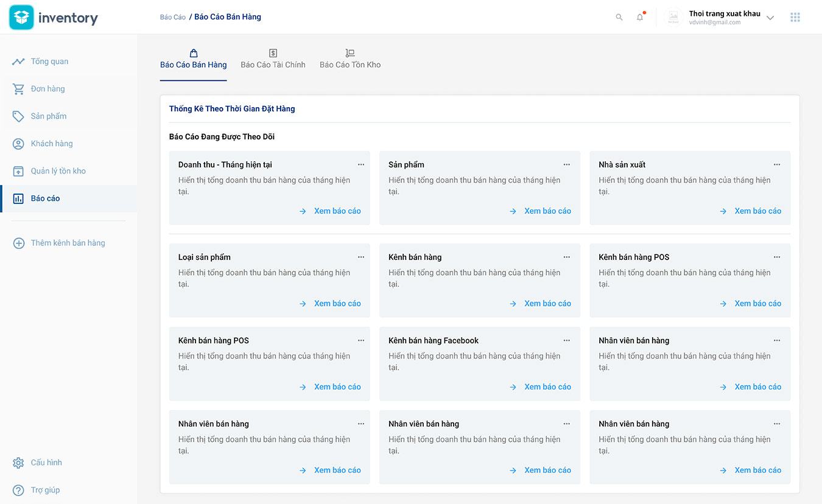Open Tổng quan via its chart icon
This screenshot has width=822, height=504.
[19, 61]
